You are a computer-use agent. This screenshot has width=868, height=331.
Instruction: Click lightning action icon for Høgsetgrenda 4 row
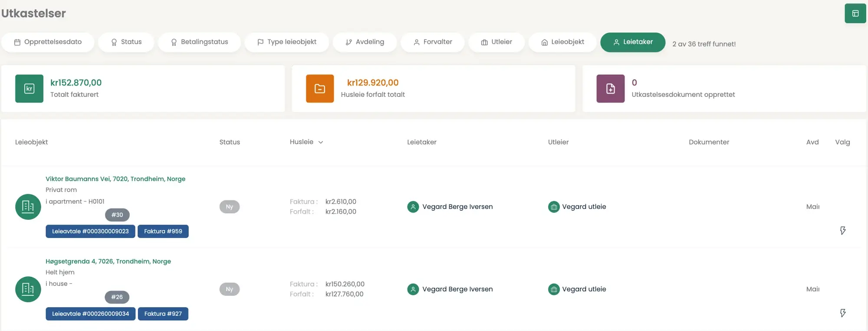click(x=842, y=313)
